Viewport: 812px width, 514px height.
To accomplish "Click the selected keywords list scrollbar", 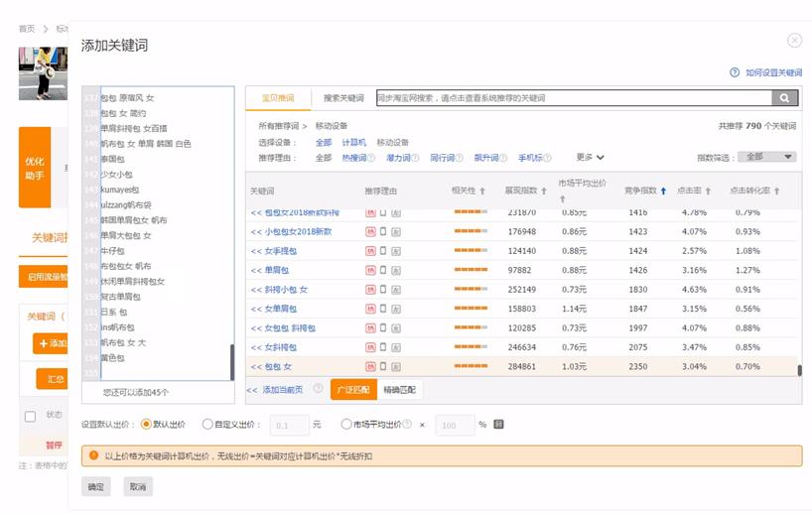I will coord(232,362).
